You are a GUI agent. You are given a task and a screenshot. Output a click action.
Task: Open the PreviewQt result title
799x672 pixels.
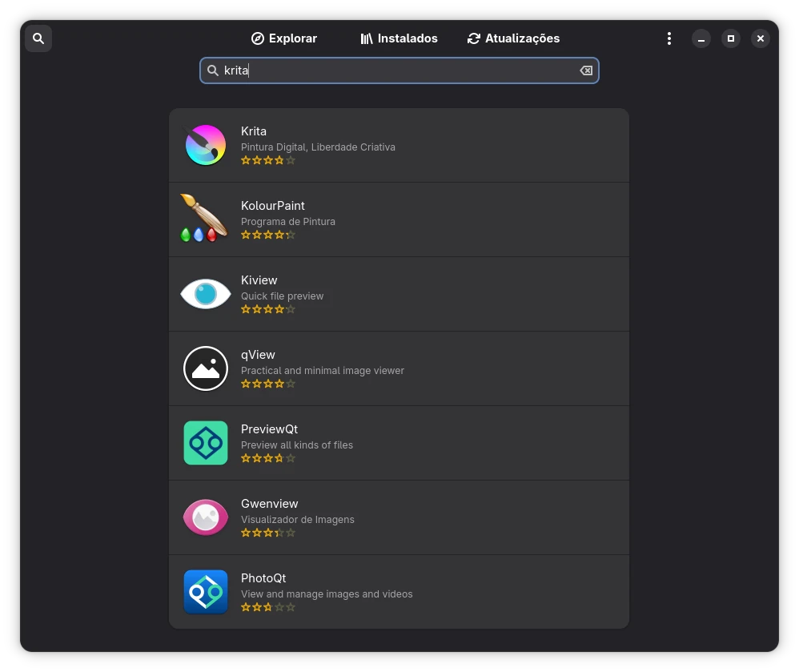(x=269, y=429)
